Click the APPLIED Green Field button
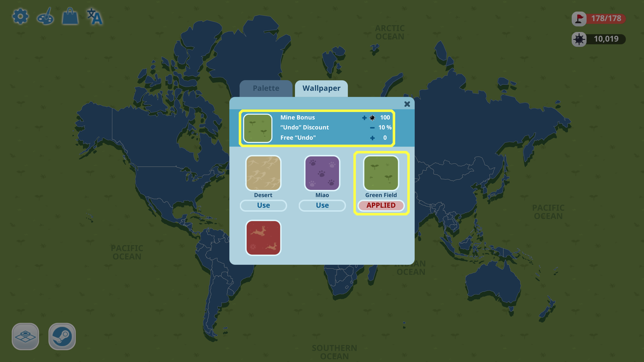The image size is (644, 362). (x=381, y=205)
